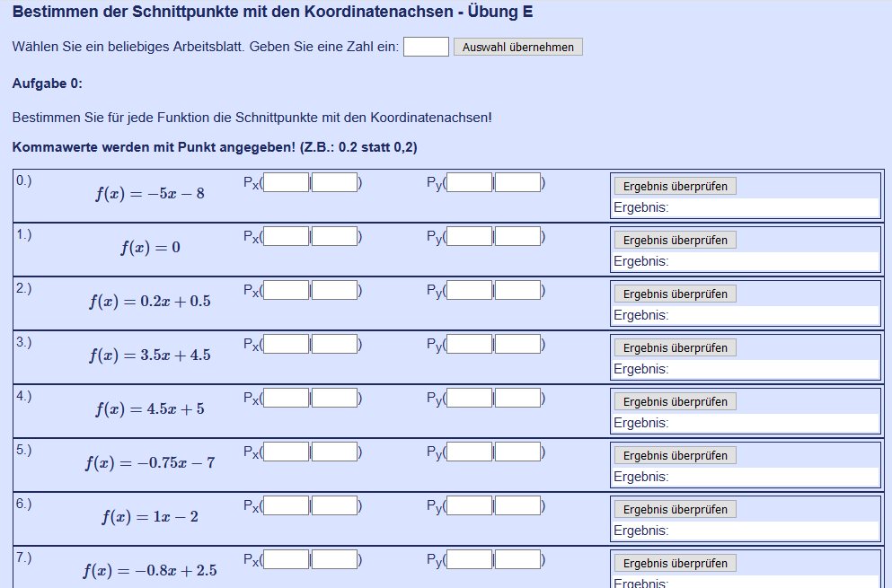Image resolution: width=892 pixels, height=588 pixels.
Task: Click the worksheet number input field
Action: 426,46
